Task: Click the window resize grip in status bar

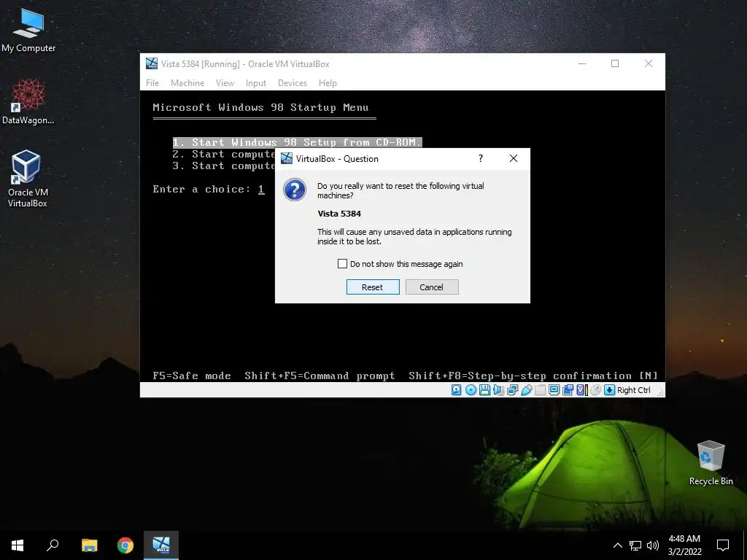Action: [660, 393]
